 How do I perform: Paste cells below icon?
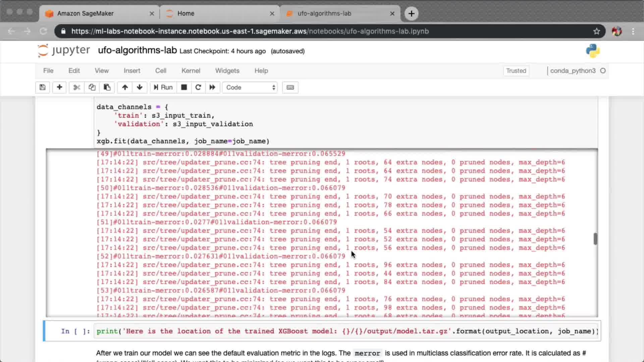[107, 87]
